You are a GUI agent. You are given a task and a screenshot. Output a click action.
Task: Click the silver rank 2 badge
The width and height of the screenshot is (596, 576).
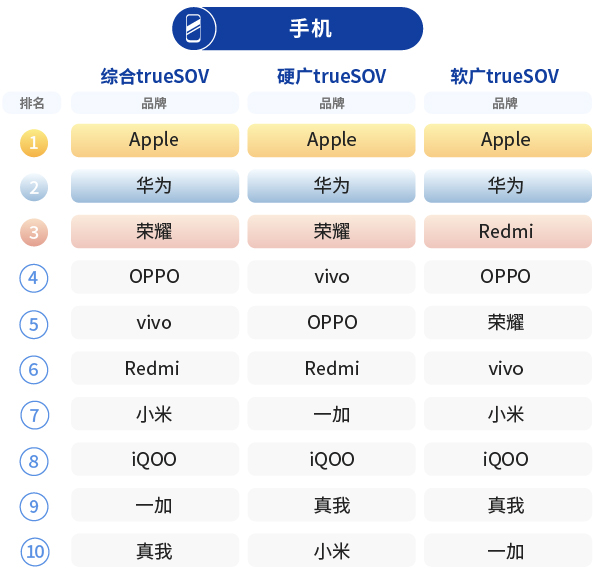point(34,187)
